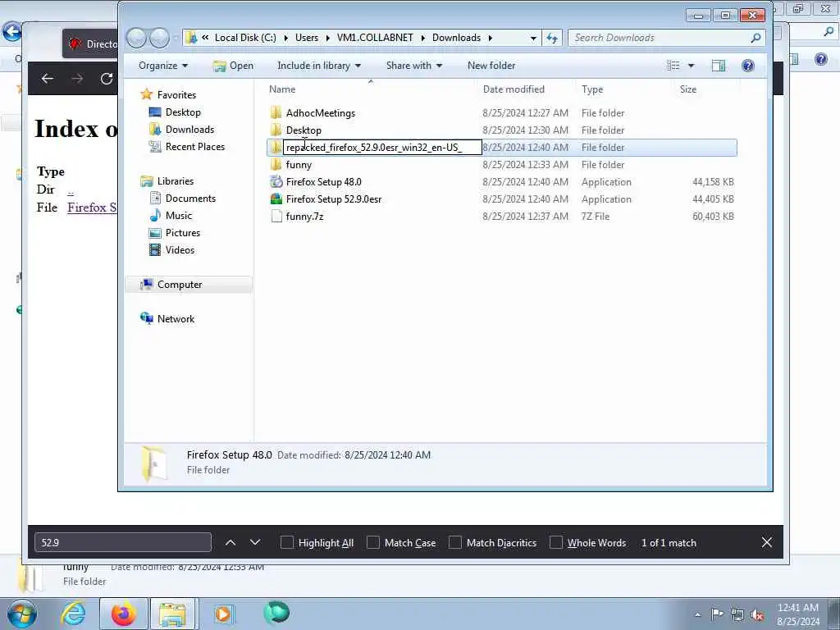Open the Music library

coord(178,216)
